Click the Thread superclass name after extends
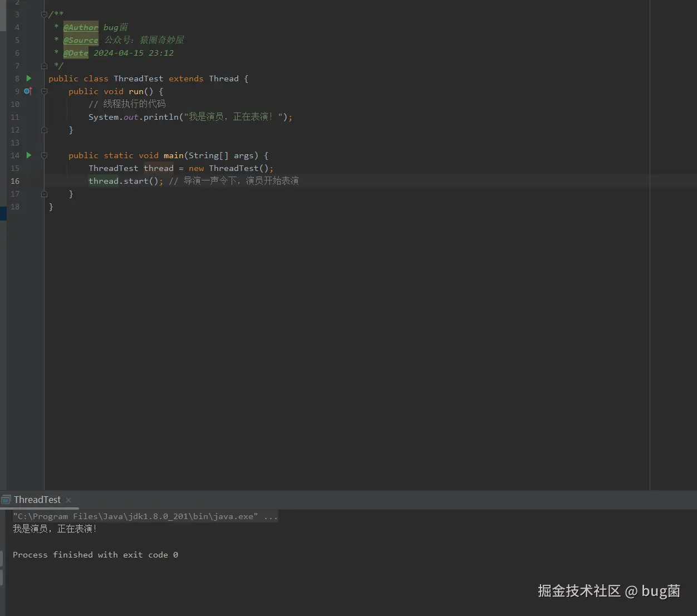The height and width of the screenshot is (616, 697). click(224, 79)
